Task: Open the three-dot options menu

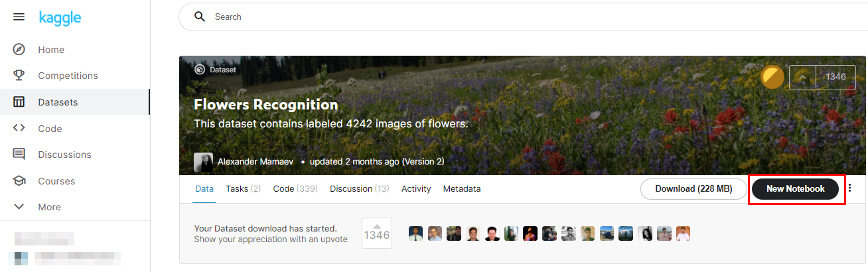Action: coord(850,188)
